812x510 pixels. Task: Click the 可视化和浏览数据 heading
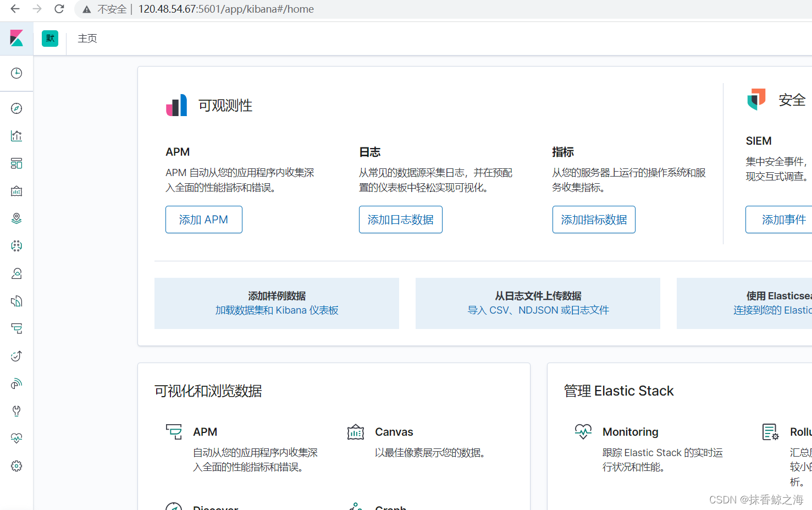(x=208, y=391)
